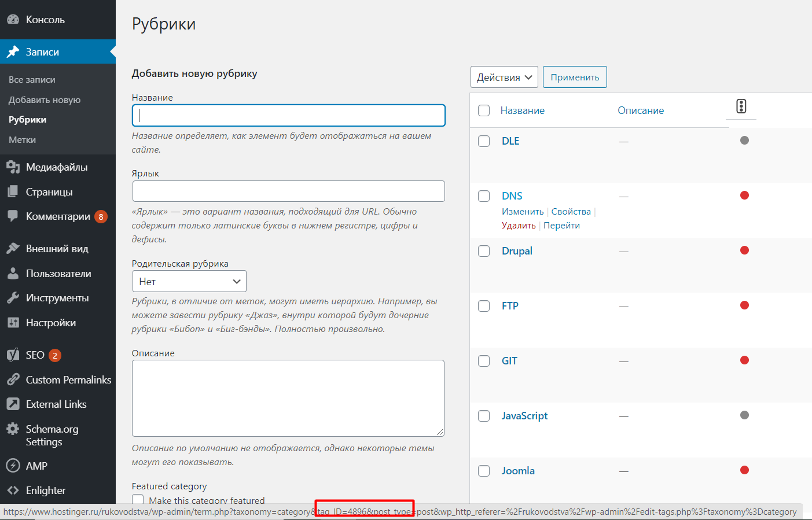The image size is (812, 520).
Task: Click the SEO traffic light column header icon
Action: [741, 106]
